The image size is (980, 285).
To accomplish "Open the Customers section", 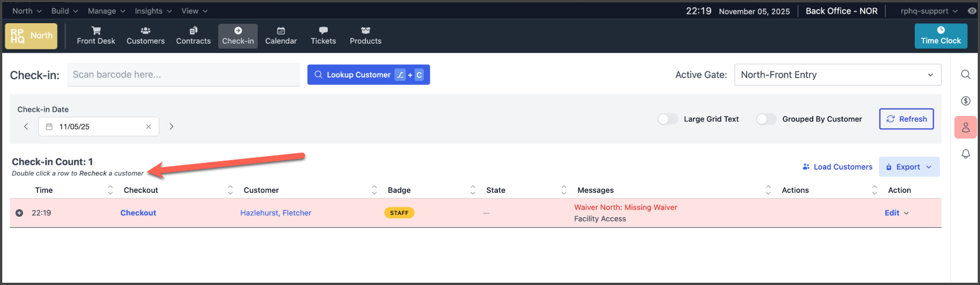I will 145,36.
